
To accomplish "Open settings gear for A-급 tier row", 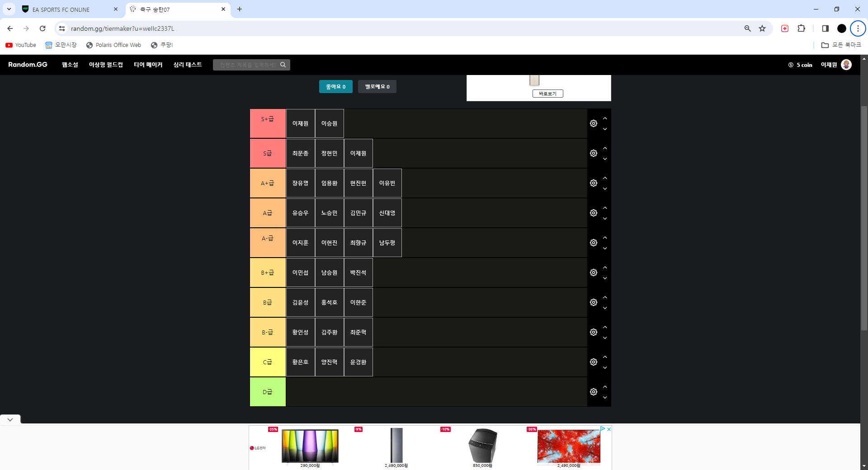I will [594, 243].
